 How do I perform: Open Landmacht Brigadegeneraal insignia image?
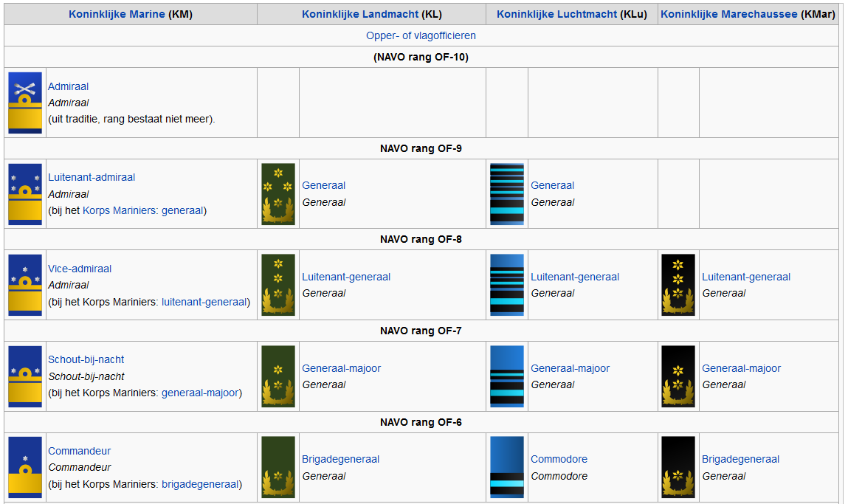pyautogui.click(x=278, y=467)
